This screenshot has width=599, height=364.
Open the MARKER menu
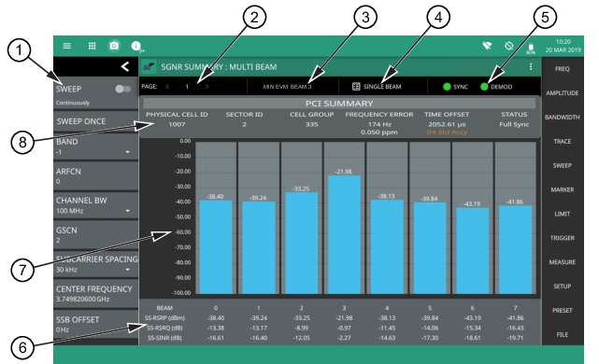[x=562, y=189]
